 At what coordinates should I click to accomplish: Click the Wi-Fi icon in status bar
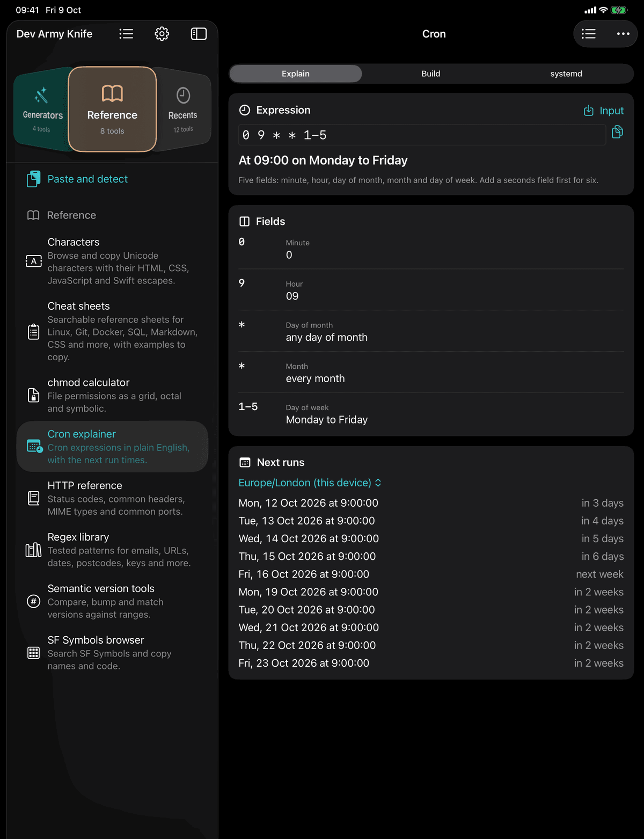[603, 10]
